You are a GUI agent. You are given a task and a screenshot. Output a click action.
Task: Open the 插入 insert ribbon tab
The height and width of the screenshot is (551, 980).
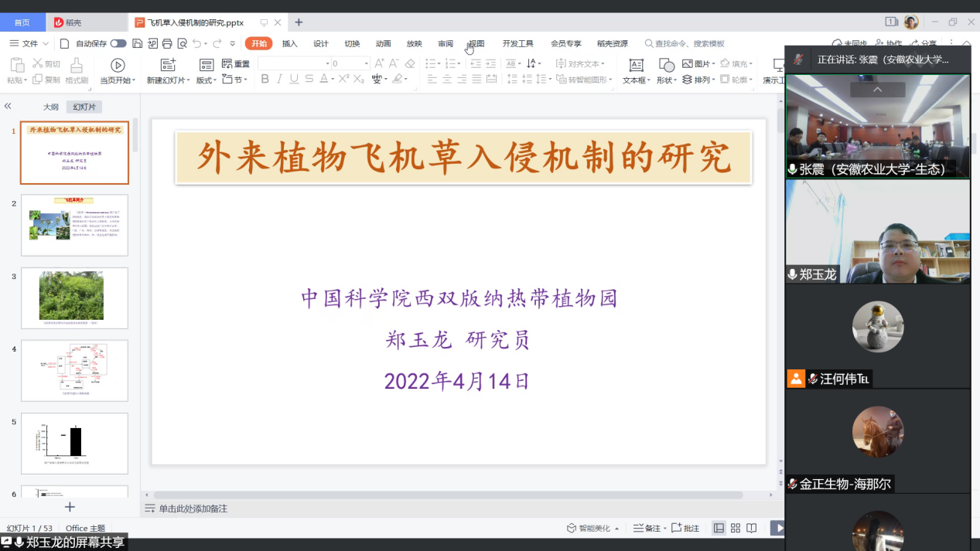click(290, 44)
